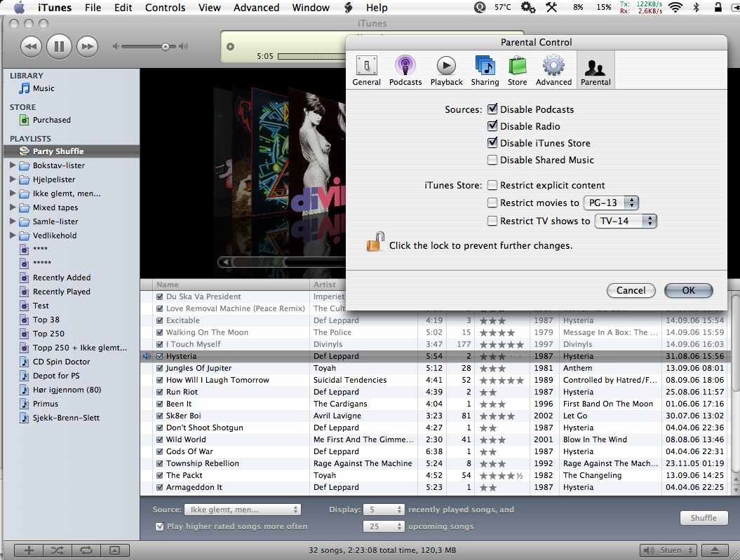740x560 pixels.
Task: Add a new playlist with plus button
Action: 29,550
